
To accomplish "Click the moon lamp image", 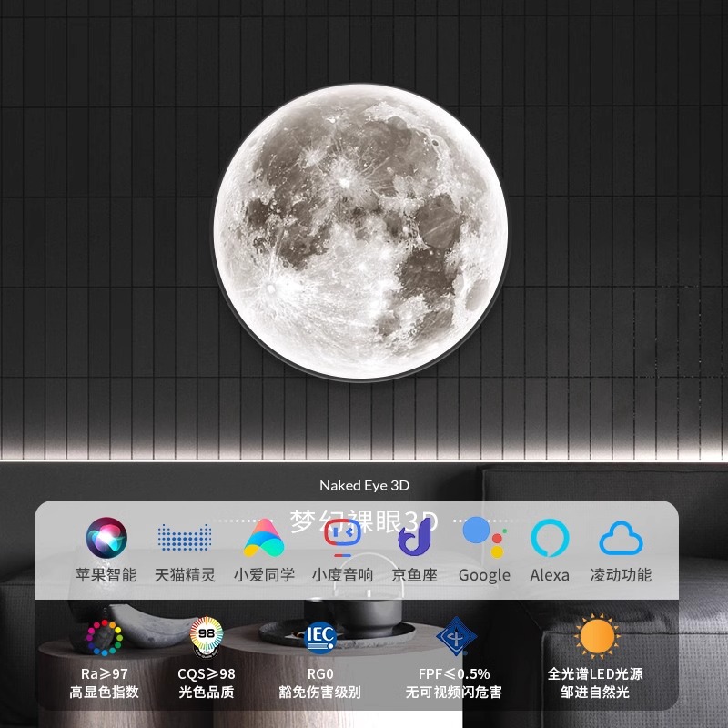I will point(360,232).
